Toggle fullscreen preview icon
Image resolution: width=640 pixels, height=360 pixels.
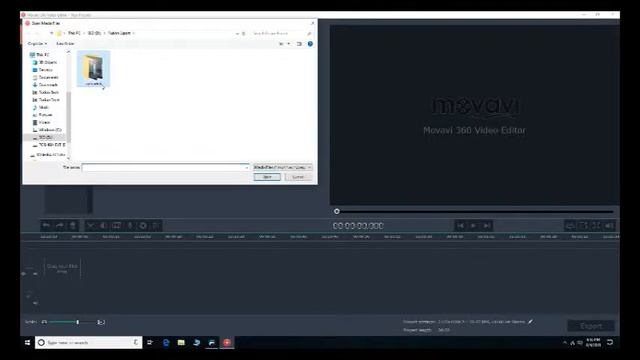596,226
